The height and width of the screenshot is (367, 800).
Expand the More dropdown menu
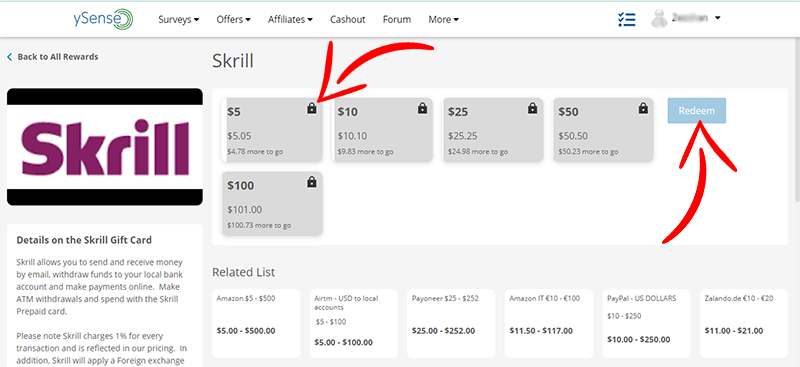point(443,19)
